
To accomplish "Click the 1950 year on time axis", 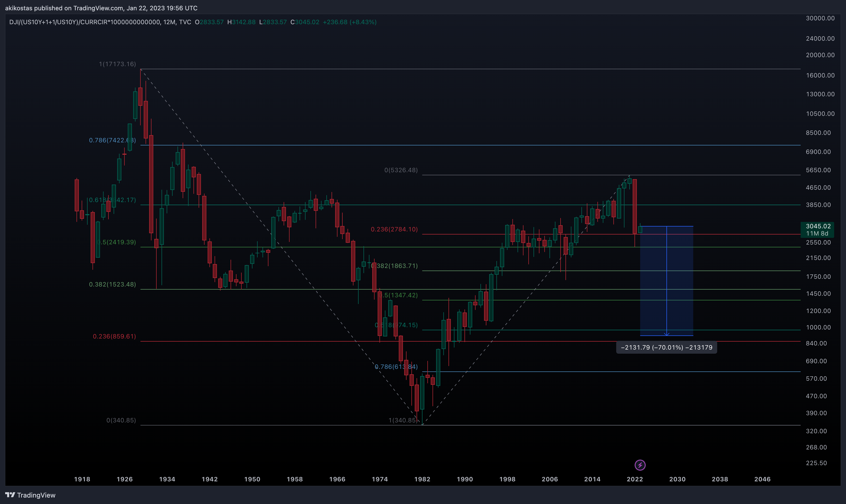I will tap(252, 479).
